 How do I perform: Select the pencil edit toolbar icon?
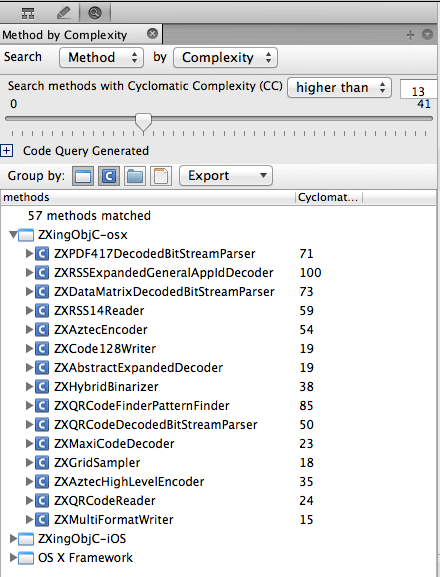click(x=64, y=13)
